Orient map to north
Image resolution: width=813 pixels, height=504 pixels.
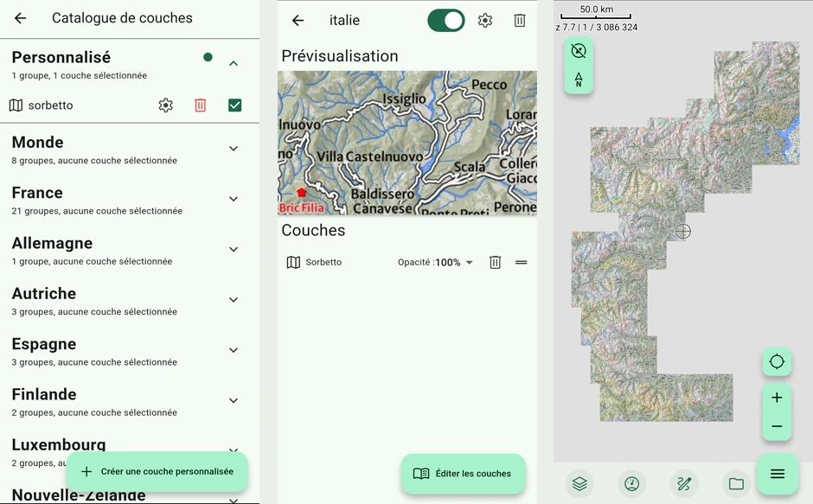[579, 80]
